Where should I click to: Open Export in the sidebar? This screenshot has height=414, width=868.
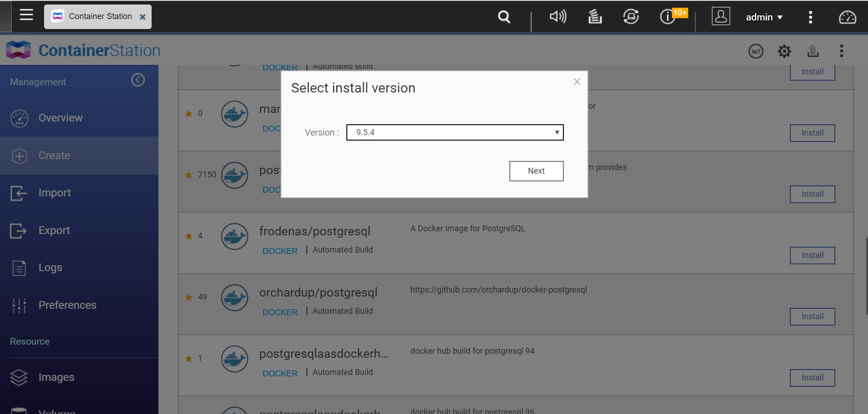(x=79, y=230)
